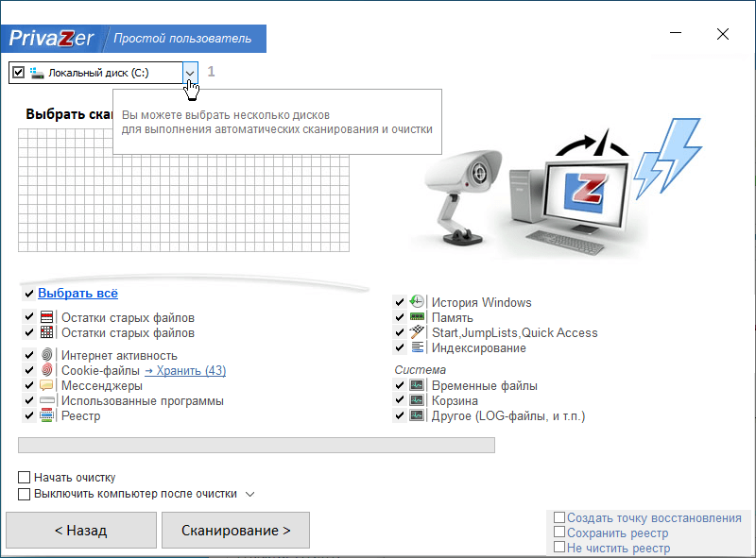
Task: Enable Создать точку восстановления checkbox
Action: 559,517
